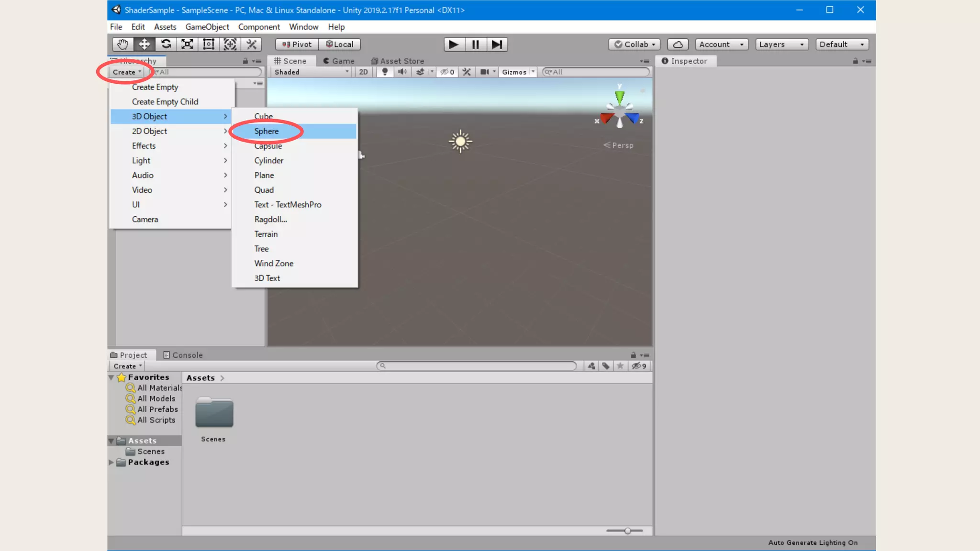The height and width of the screenshot is (551, 980).
Task: Adjust the asset icon size slider
Action: [627, 530]
